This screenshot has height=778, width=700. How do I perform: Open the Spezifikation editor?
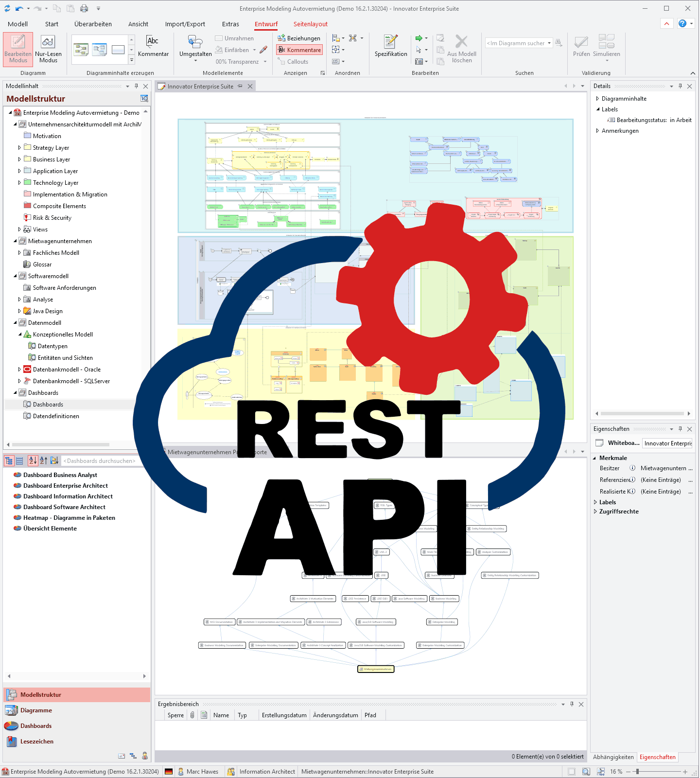click(x=391, y=46)
